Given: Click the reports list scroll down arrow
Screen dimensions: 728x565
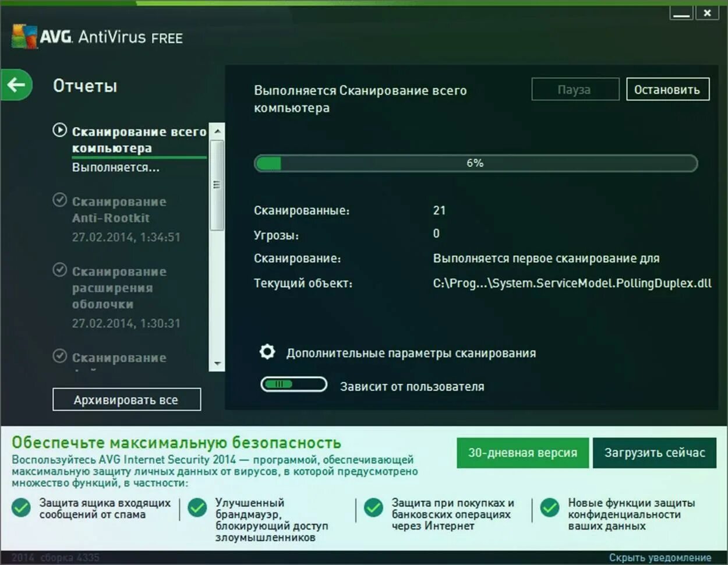Looking at the screenshot, I should point(217,364).
